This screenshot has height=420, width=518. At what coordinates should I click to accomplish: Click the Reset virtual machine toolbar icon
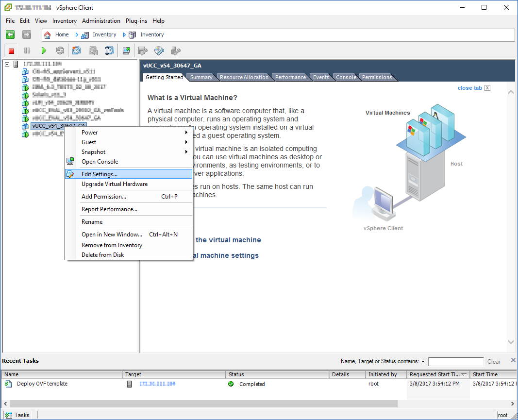point(60,51)
